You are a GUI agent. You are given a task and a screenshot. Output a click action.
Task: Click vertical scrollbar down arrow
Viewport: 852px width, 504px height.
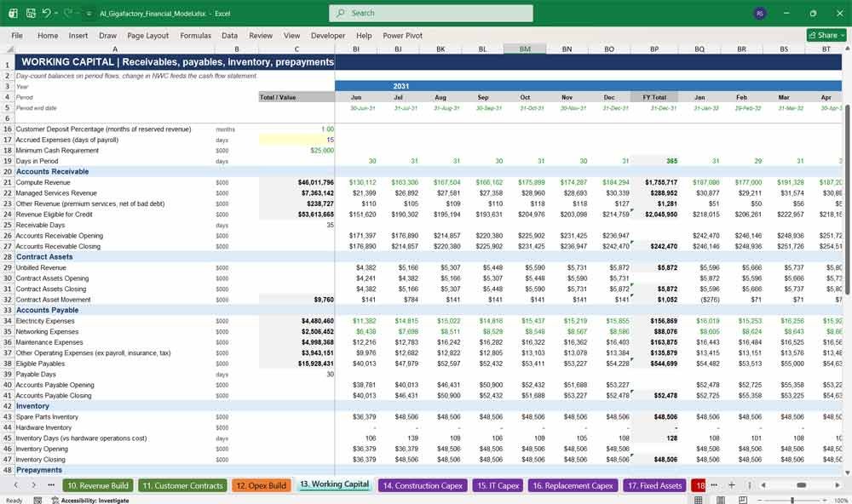(847, 473)
